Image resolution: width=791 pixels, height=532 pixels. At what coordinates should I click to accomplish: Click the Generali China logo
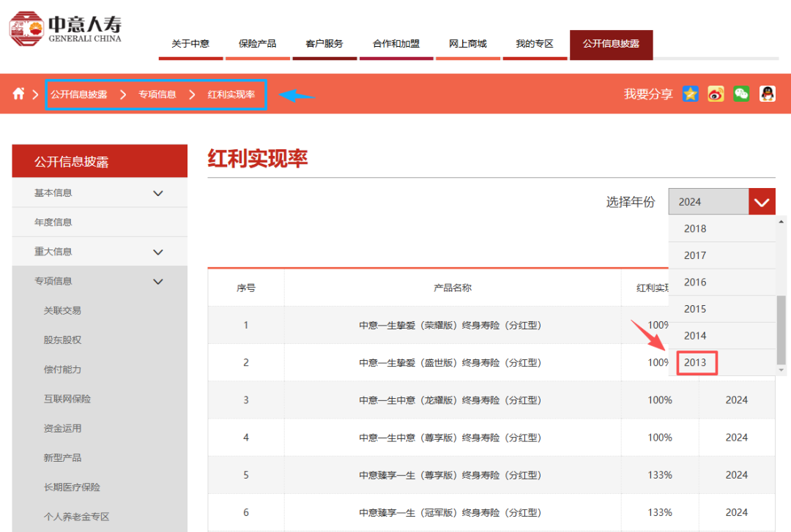66,29
